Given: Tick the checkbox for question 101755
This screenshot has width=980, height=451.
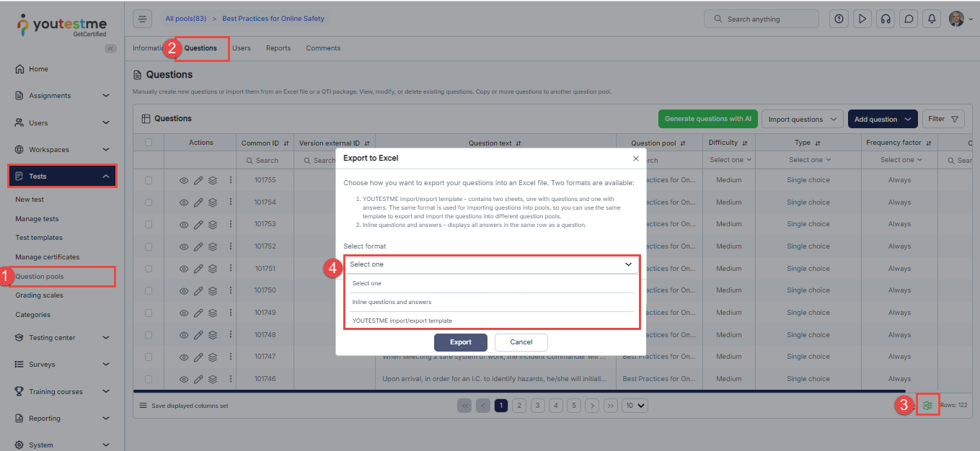Looking at the screenshot, I should [x=149, y=180].
